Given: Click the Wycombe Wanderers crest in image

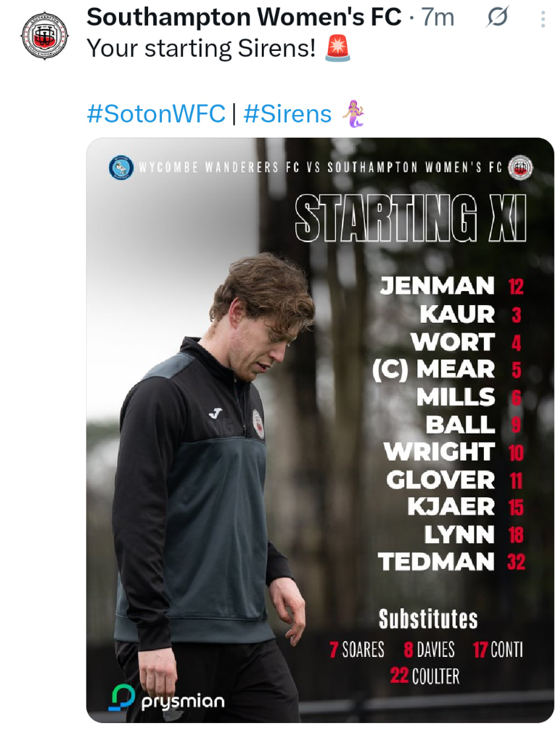Looking at the screenshot, I should (x=121, y=167).
